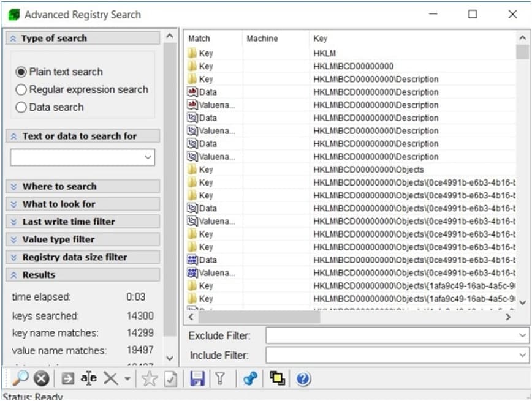The height and width of the screenshot is (401, 532).
Task: Click the delete X toolbar icon
Action: (110, 378)
